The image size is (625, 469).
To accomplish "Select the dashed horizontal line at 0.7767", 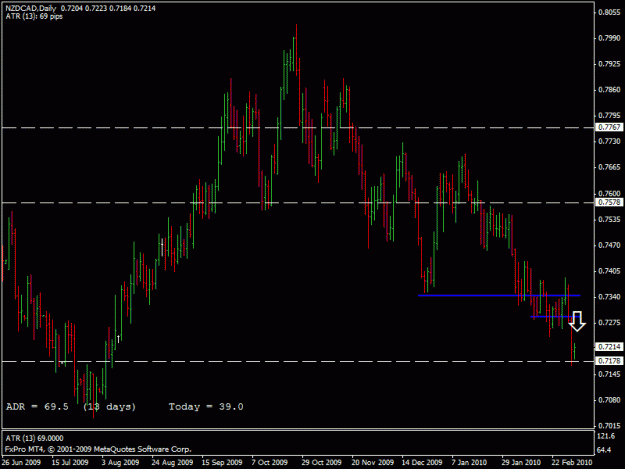I will [x=298, y=128].
